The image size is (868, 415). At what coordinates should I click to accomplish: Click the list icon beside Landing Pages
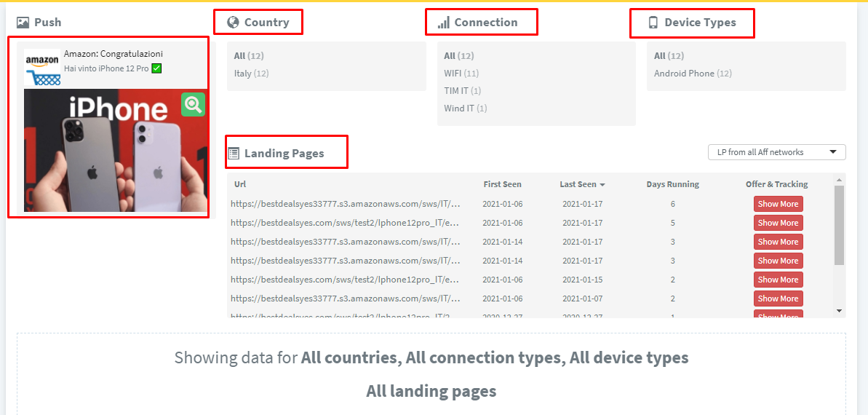pyautogui.click(x=234, y=153)
